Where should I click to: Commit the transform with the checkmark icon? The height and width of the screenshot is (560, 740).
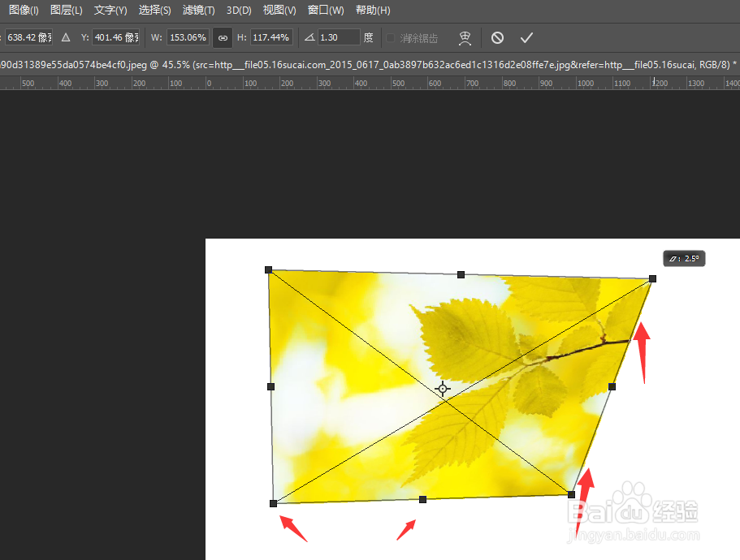pos(526,37)
